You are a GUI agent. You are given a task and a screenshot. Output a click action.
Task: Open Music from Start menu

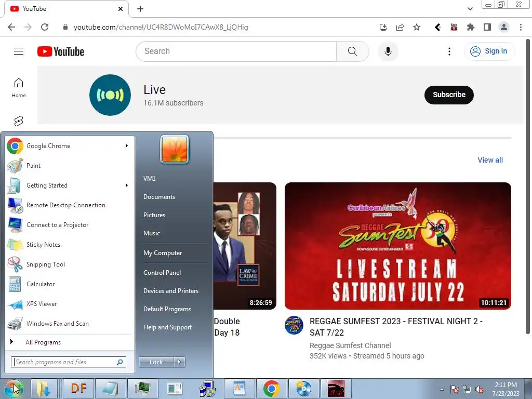152,233
